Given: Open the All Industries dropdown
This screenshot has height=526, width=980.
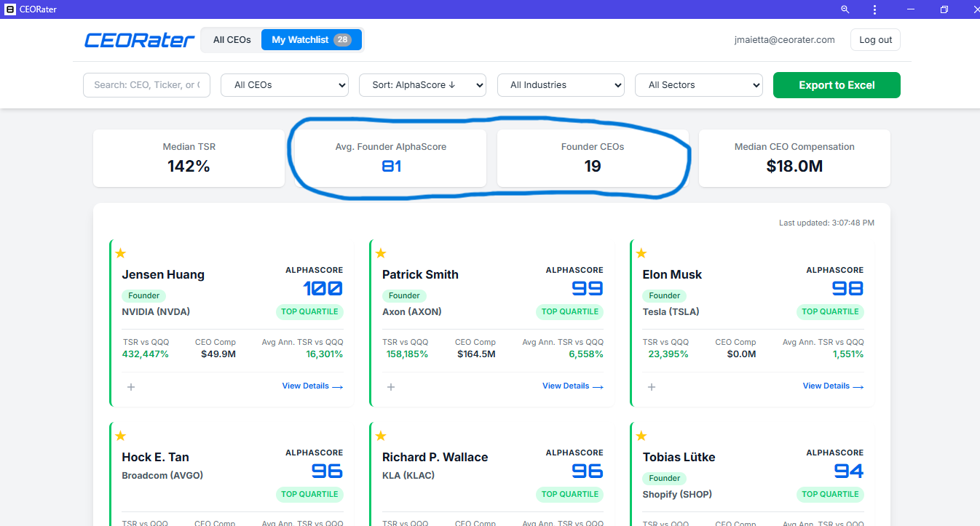Looking at the screenshot, I should [x=561, y=85].
